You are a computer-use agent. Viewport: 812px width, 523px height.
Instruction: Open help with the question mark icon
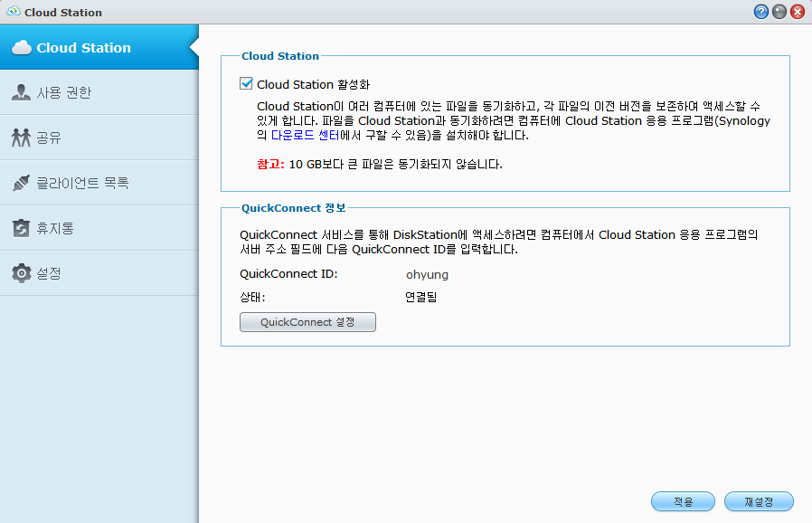[760, 12]
